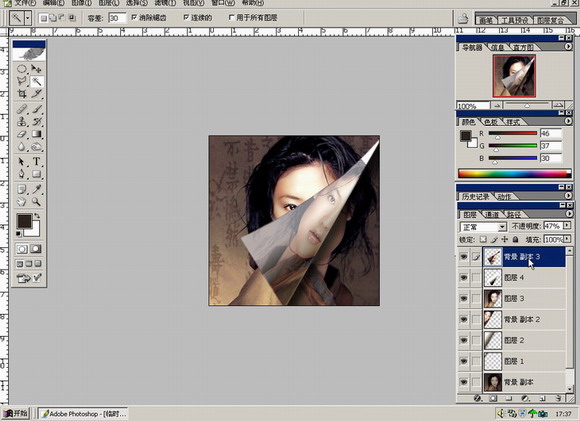
Task: Open the 画笔 brushes palette well tab
Action: pos(486,20)
